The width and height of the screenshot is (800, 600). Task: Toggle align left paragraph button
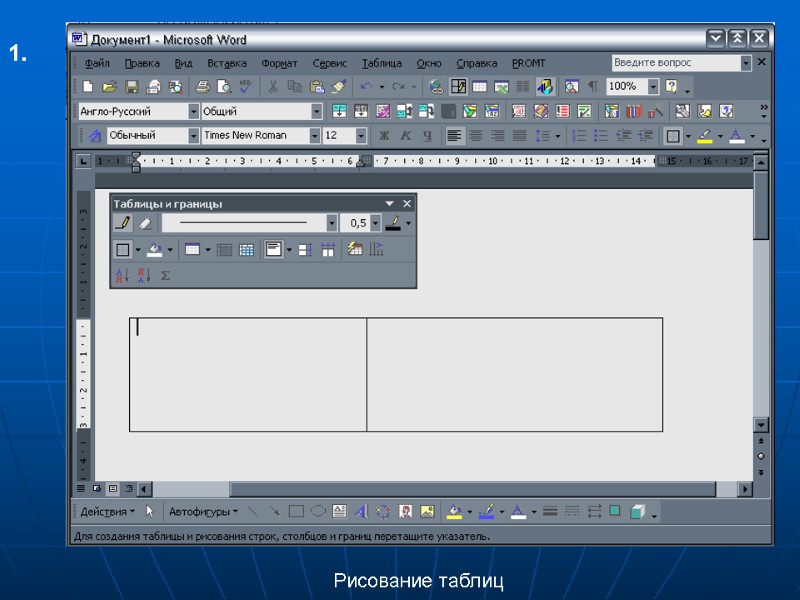click(454, 136)
